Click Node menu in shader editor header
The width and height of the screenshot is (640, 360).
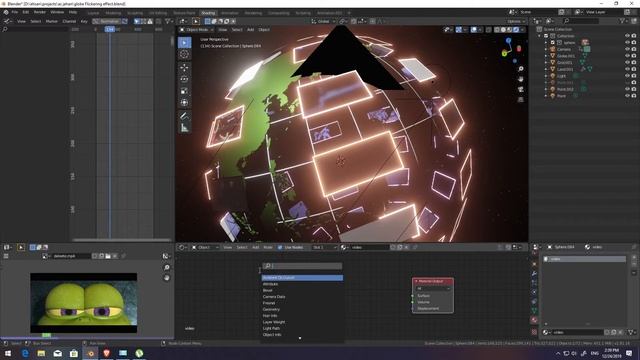click(268, 247)
